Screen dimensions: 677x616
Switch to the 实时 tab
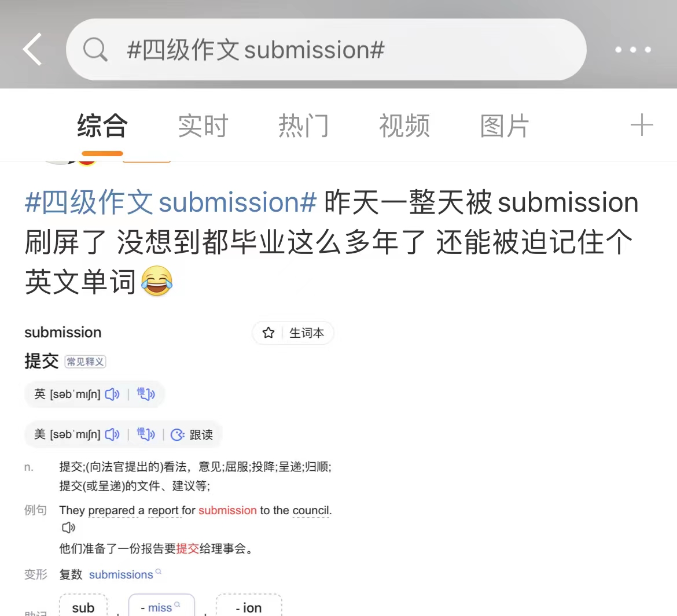(x=203, y=126)
